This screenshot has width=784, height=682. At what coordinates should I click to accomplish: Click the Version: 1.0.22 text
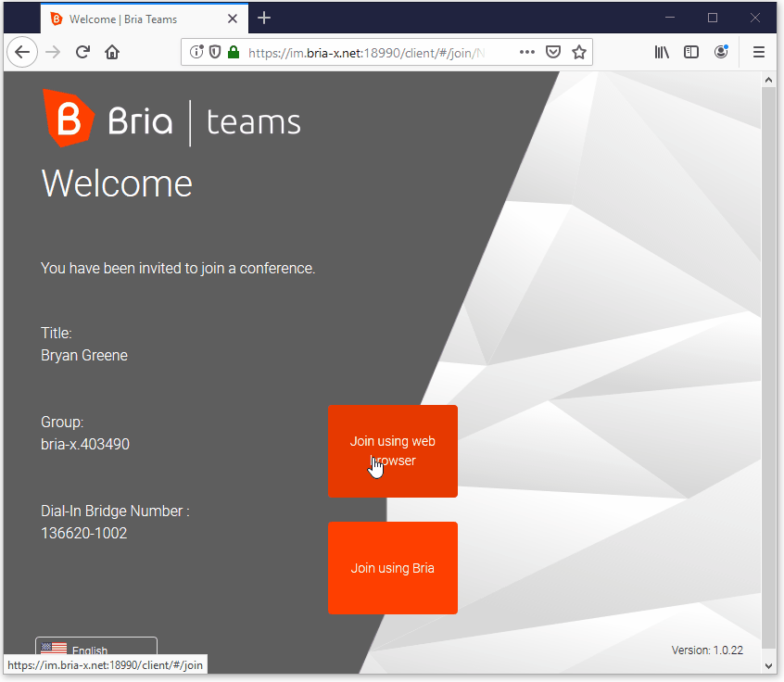coord(707,650)
